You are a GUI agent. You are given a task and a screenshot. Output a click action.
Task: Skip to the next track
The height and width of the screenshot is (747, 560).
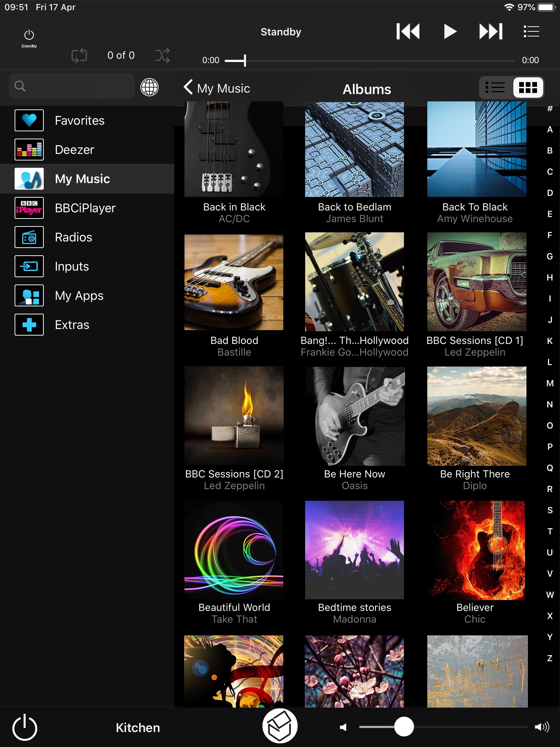[490, 31]
